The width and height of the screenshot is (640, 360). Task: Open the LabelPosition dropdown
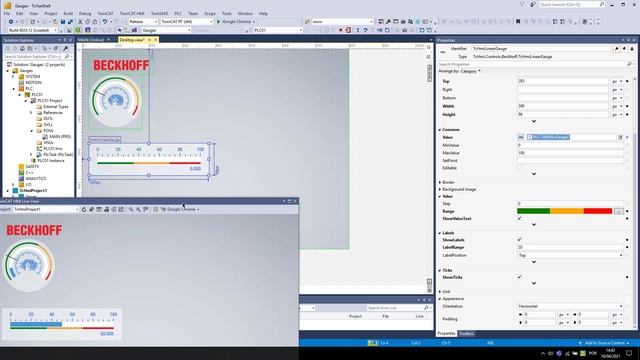[x=570, y=255]
